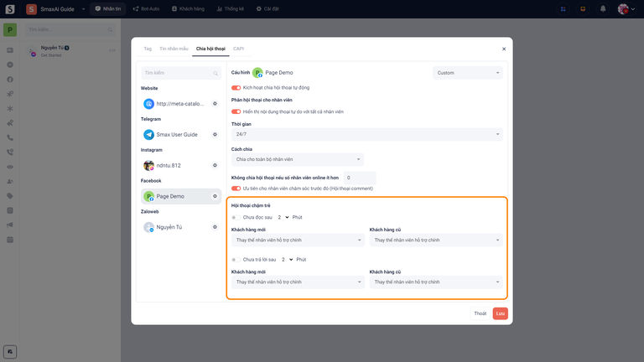Open settings gear for Page Demo Facebook
The width and height of the screenshot is (644, 362).
pyautogui.click(x=215, y=196)
